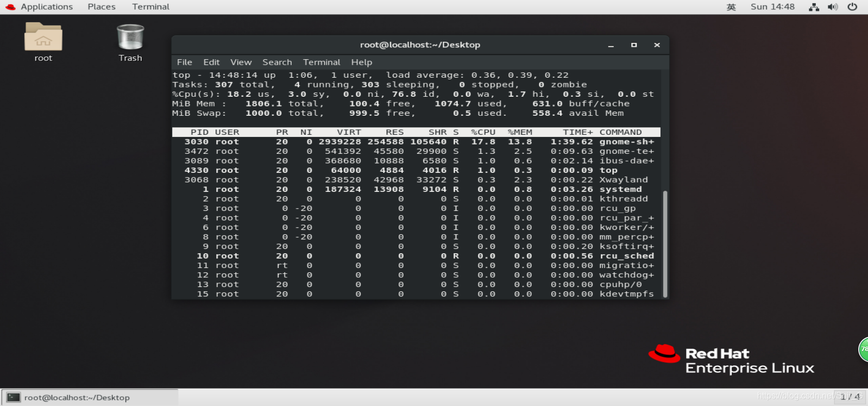The height and width of the screenshot is (406, 868).
Task: Click the systemd process row
Action: click(x=416, y=190)
